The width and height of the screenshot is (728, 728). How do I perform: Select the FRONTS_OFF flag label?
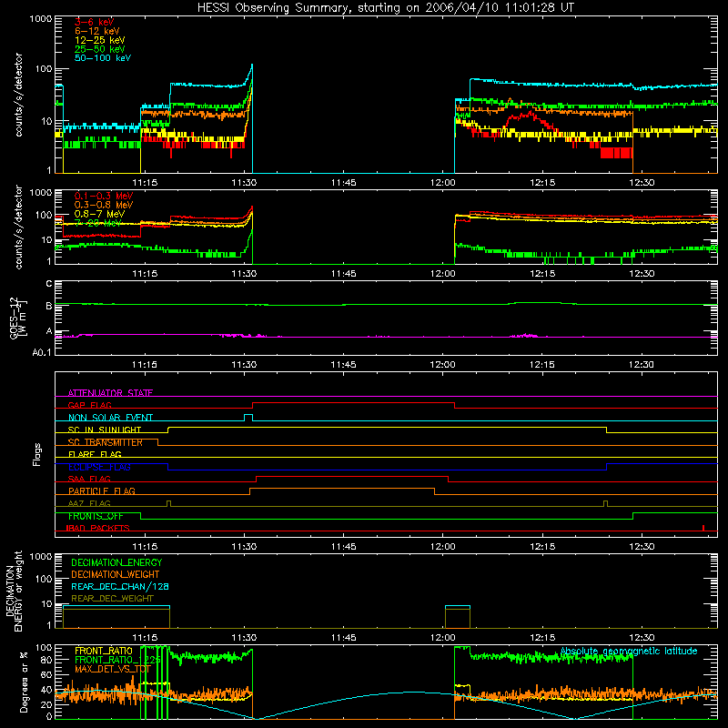(x=96, y=516)
